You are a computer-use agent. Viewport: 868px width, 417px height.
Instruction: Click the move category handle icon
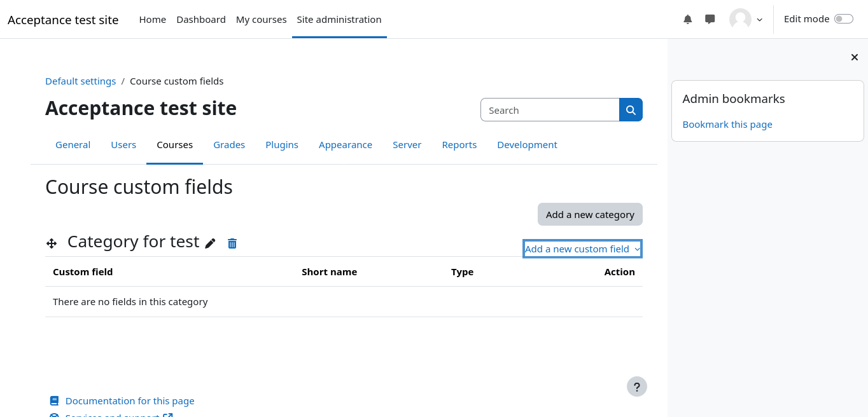[52, 243]
